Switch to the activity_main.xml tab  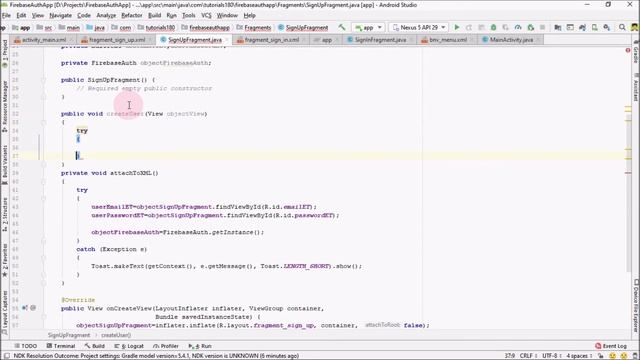click(x=44, y=40)
